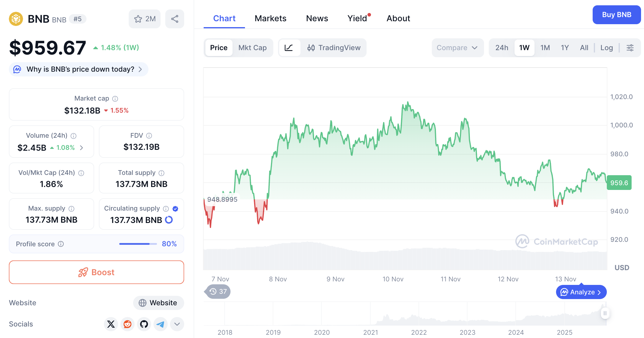
Task: Click the Buy BNB button
Action: tap(616, 14)
